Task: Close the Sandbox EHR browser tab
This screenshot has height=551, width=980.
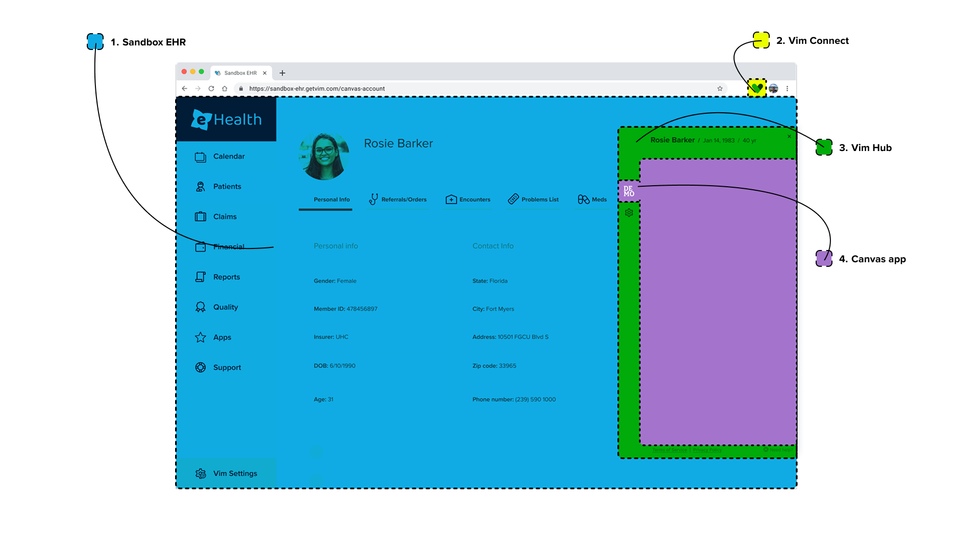Action: (264, 73)
